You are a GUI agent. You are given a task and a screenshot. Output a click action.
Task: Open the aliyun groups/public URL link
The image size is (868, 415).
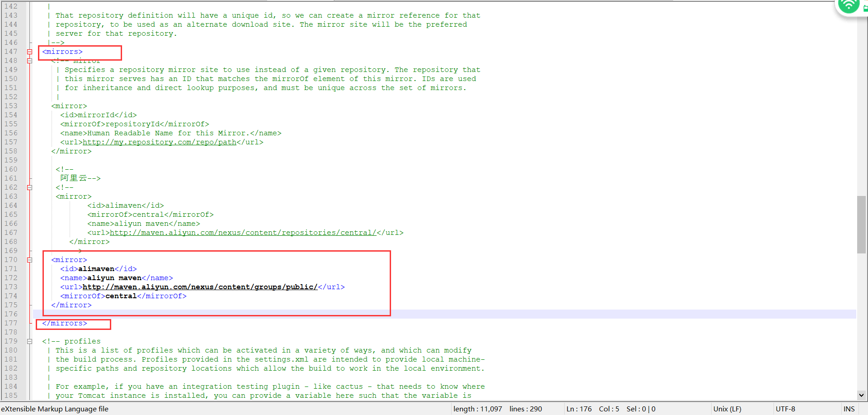coord(200,287)
